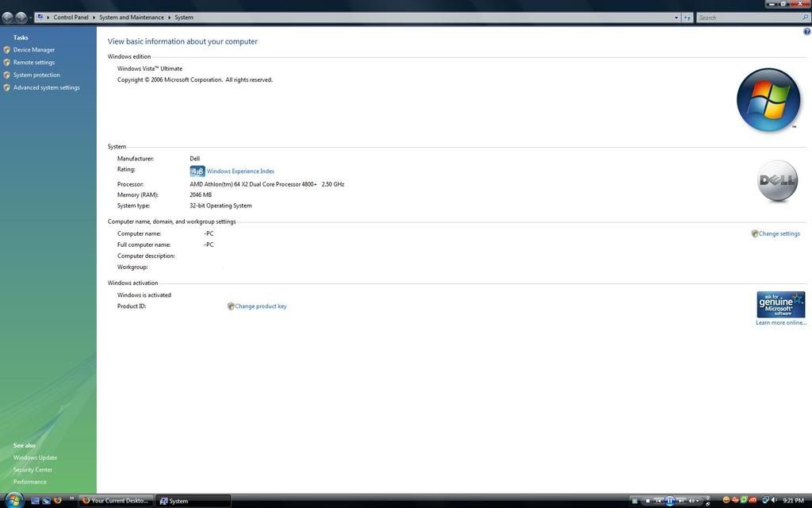Open Control Panel in the breadcrumb
The height and width of the screenshot is (508, 812).
pyautogui.click(x=71, y=17)
